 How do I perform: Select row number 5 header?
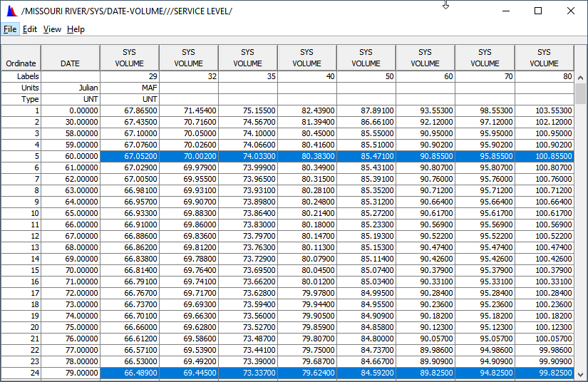[21, 155]
